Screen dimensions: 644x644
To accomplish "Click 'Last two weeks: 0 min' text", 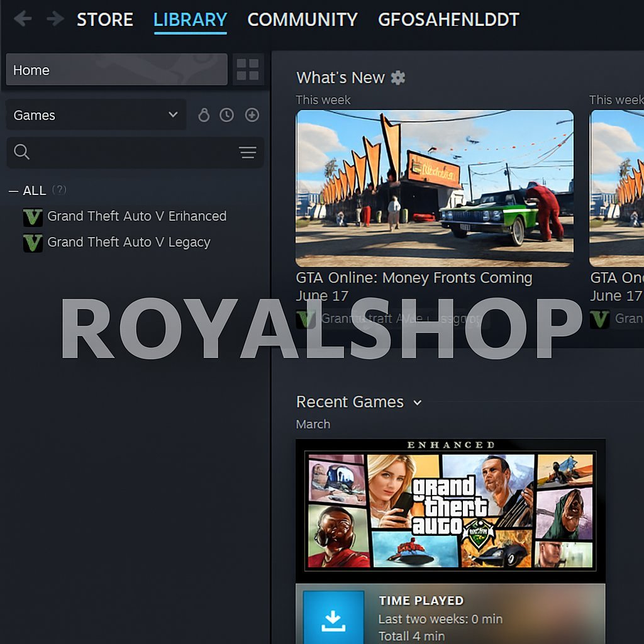I will pyautogui.click(x=440, y=619).
